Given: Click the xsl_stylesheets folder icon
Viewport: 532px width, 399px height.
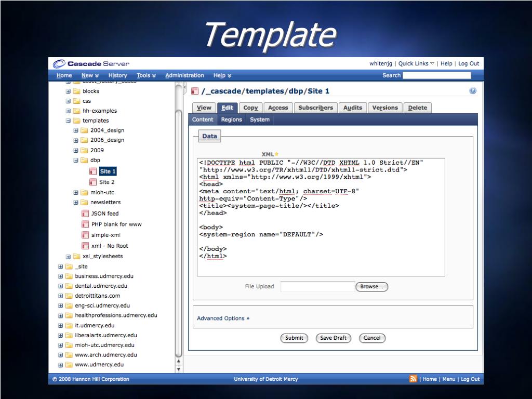Looking at the screenshot, I should 77,257.
